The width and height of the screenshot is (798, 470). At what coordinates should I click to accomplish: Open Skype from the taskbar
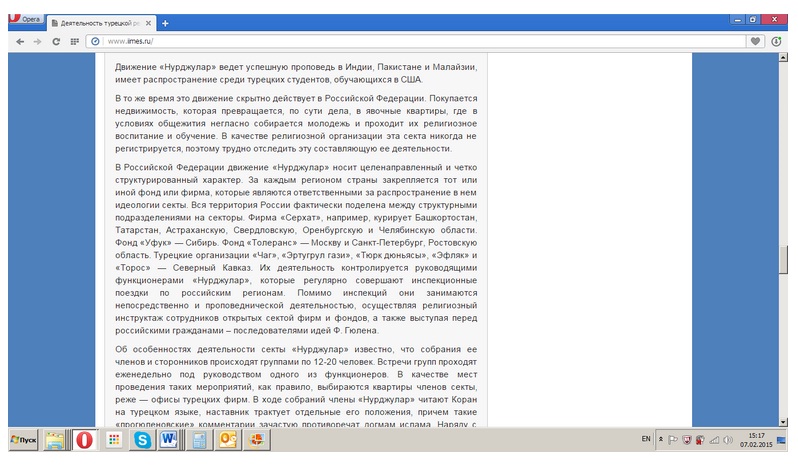tap(142, 440)
